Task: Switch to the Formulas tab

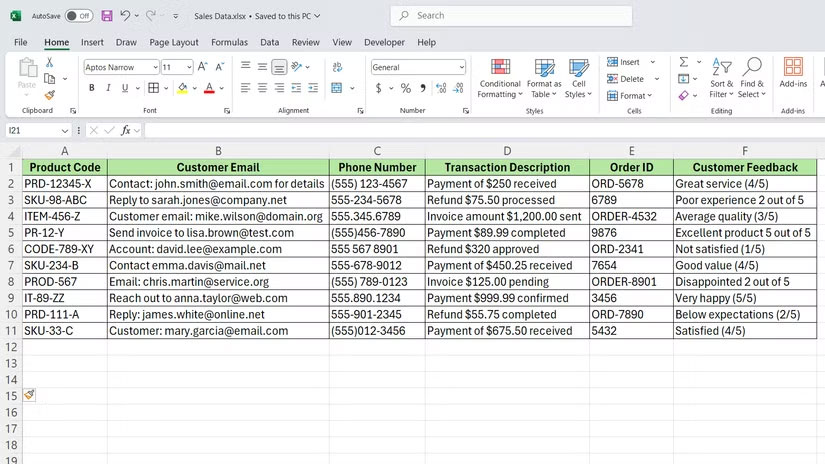Action: pos(229,43)
